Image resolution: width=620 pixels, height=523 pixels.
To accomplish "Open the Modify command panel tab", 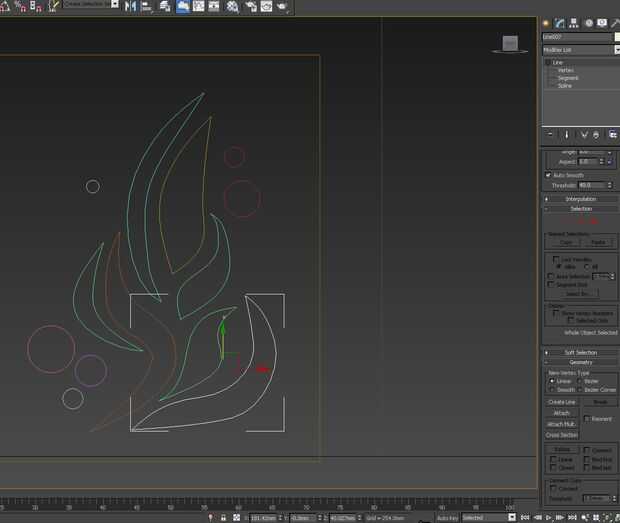I will [560, 22].
